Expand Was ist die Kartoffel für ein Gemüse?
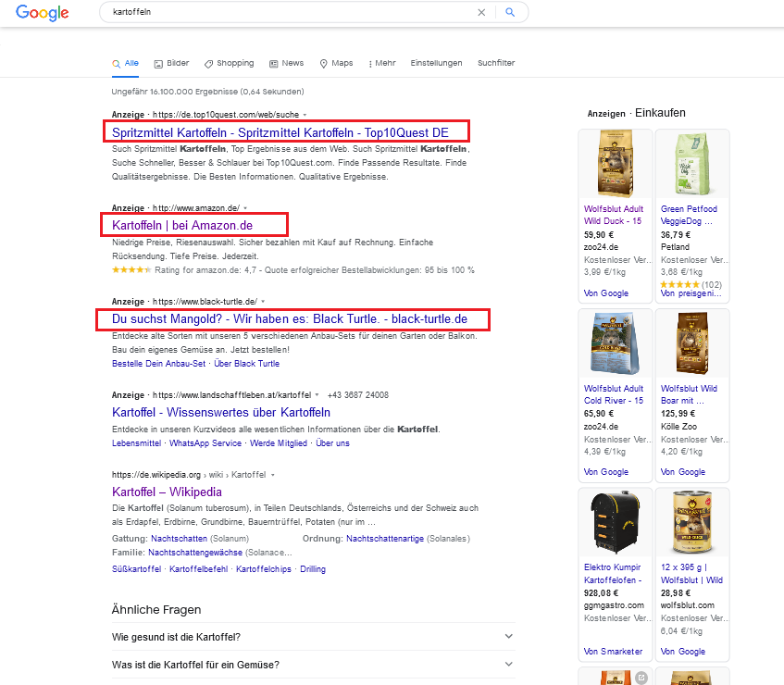The image size is (784, 685). (313, 665)
